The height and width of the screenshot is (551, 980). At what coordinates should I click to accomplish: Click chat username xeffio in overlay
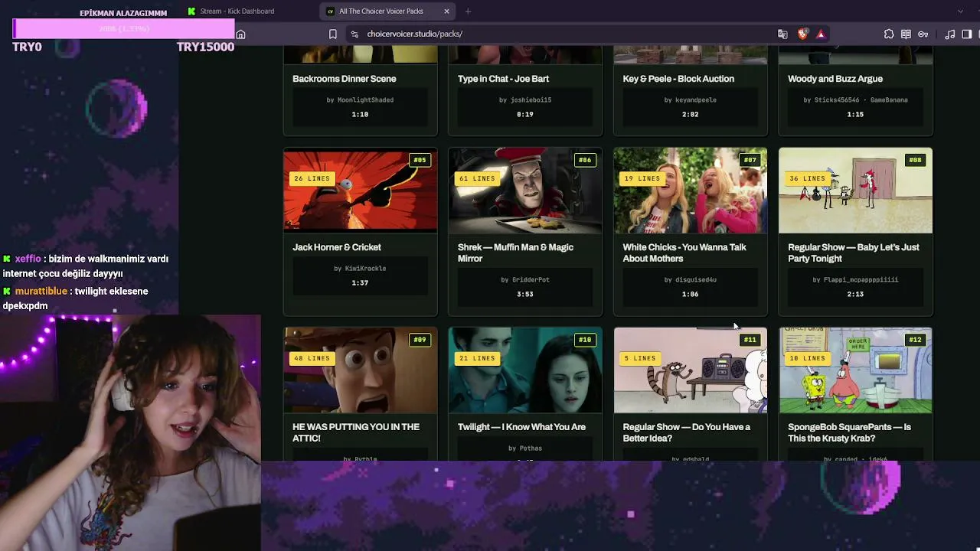[28, 259]
